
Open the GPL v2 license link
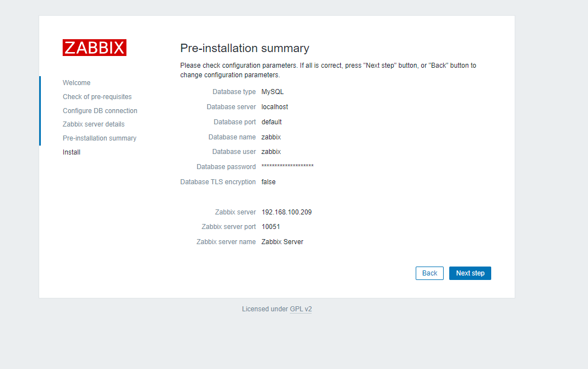click(x=300, y=309)
